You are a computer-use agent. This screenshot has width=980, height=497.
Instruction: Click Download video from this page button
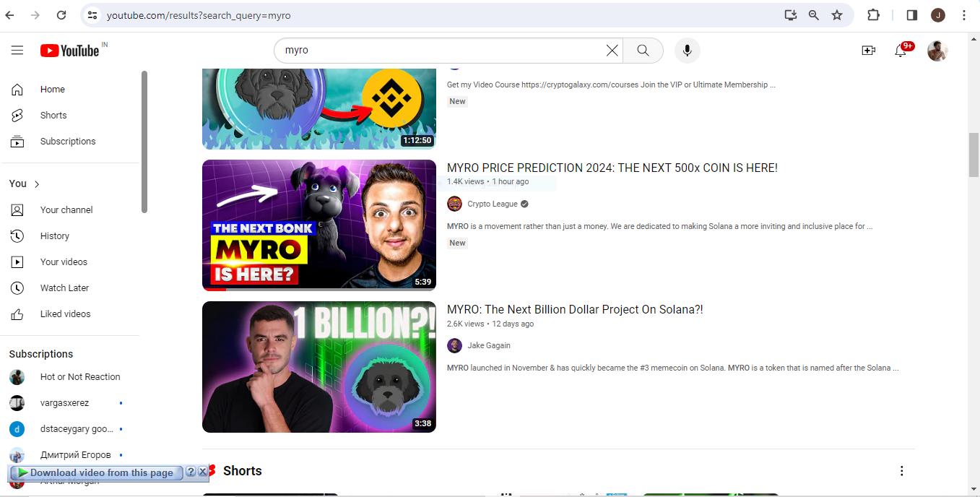point(96,472)
